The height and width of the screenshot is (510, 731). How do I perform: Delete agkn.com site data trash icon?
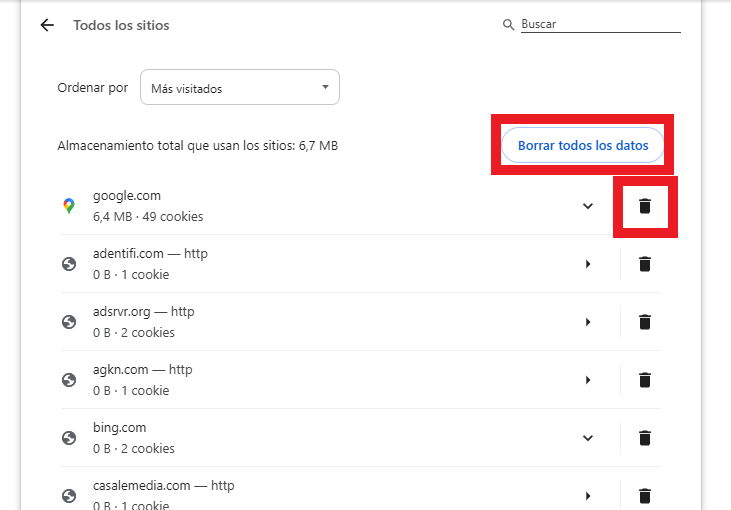645,380
